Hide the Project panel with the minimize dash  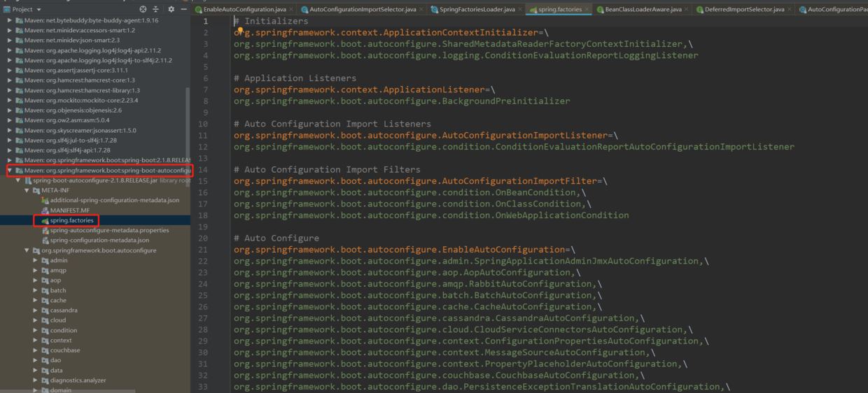coord(184,9)
